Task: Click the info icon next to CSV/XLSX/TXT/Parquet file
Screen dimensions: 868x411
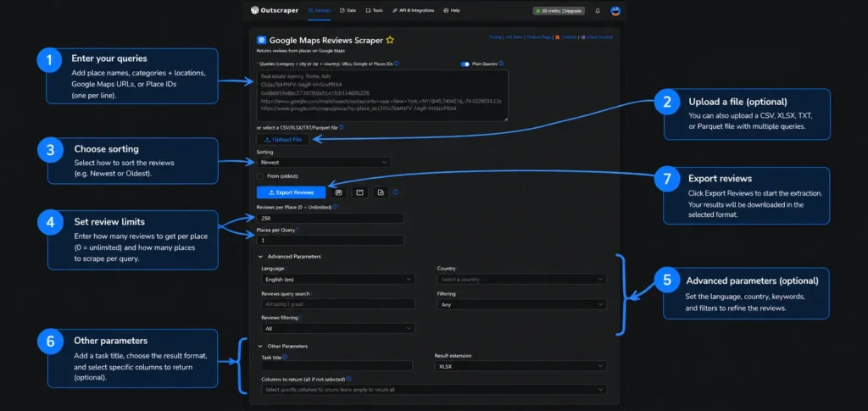Action: [x=341, y=127]
